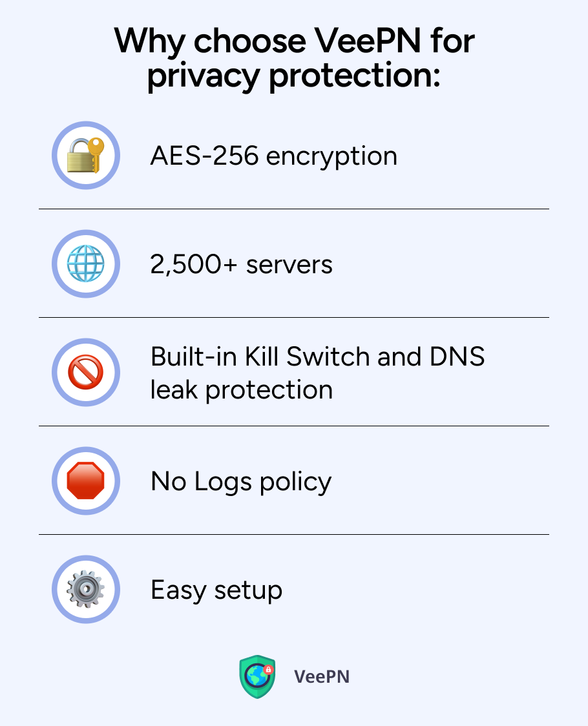
Task: Click the leak protection text line
Action: click(242, 390)
